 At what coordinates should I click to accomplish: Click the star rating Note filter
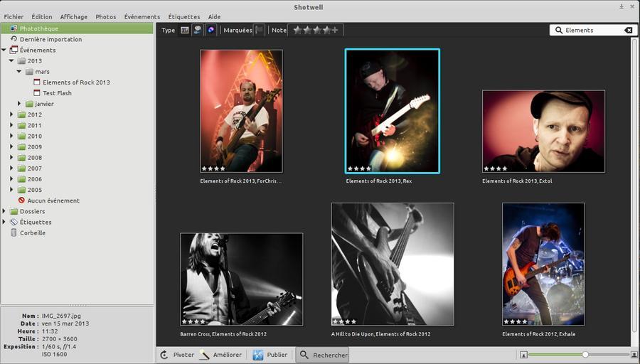click(x=316, y=30)
